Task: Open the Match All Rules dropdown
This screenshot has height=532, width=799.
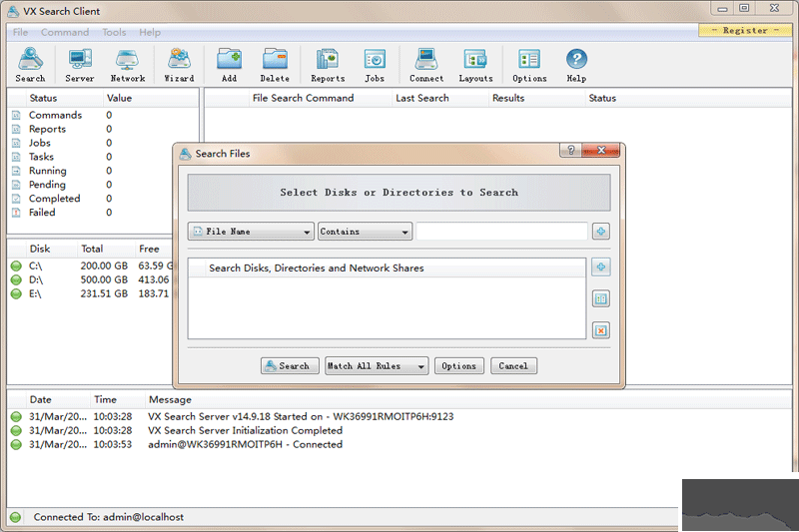Action: click(377, 366)
